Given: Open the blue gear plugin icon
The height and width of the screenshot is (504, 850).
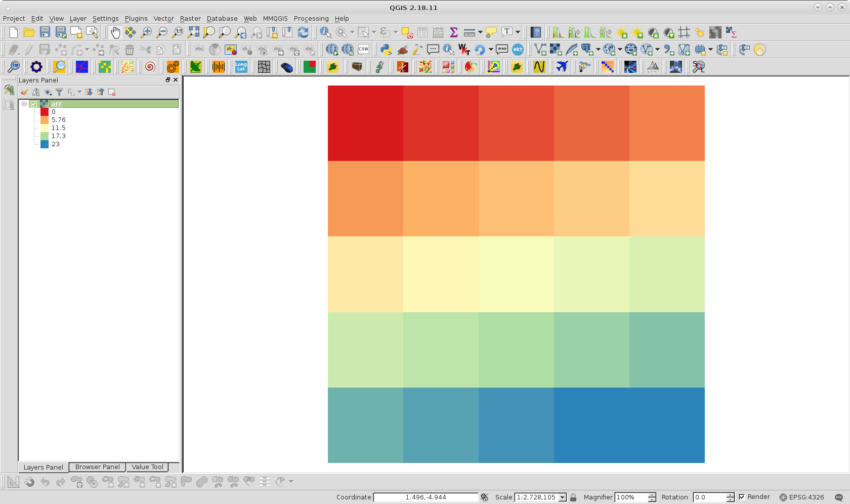Looking at the screenshot, I should 36,67.
